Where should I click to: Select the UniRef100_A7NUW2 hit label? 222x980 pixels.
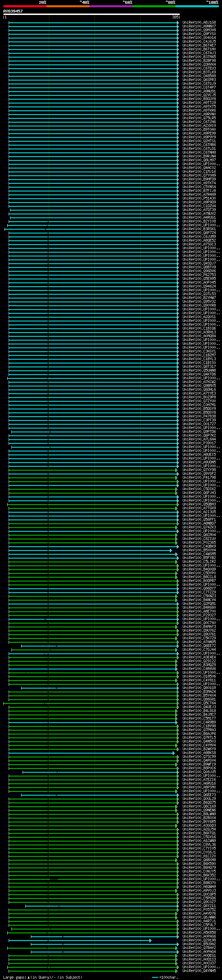(x=199, y=213)
